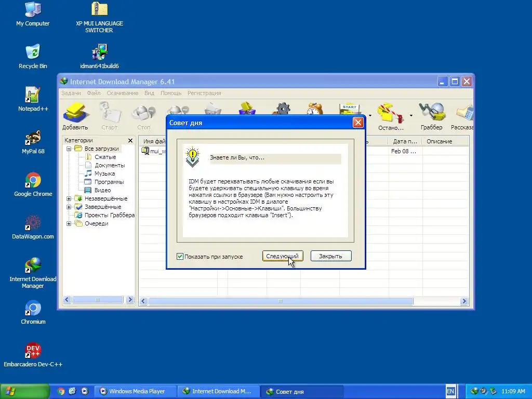Viewport: 532px width, 399px height.
Task: Open the Задачи menu
Action: [71, 93]
